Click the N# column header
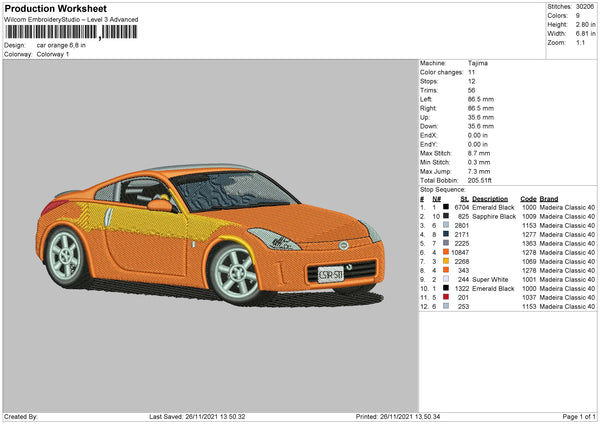 435,198
